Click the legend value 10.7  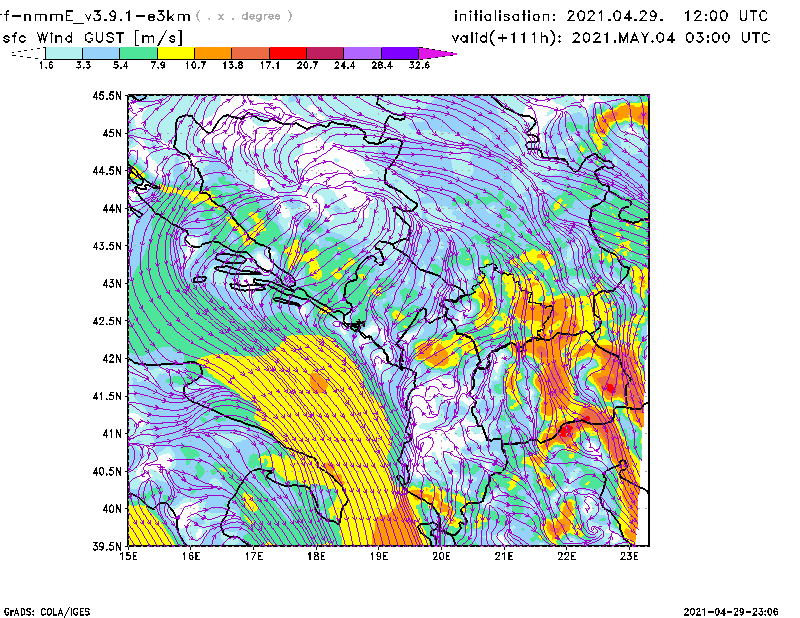point(195,65)
